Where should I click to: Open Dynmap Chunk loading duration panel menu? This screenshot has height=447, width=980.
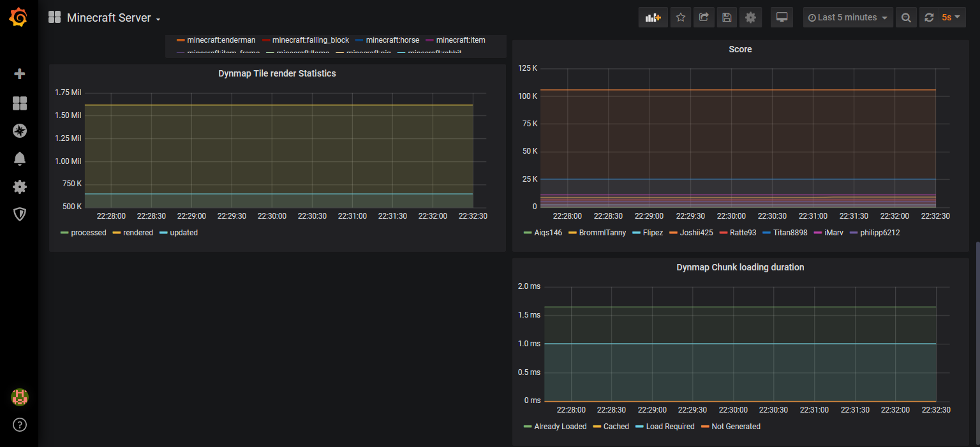click(x=740, y=267)
